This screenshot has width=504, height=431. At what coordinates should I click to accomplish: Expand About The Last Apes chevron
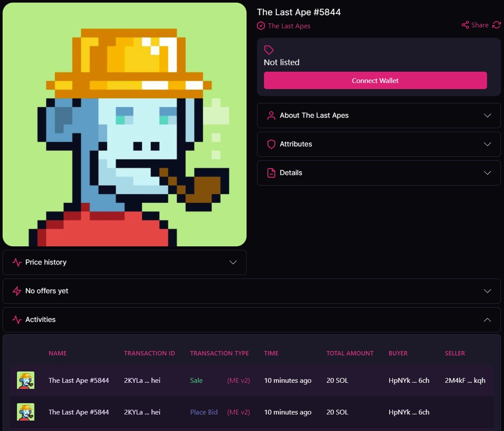487,116
